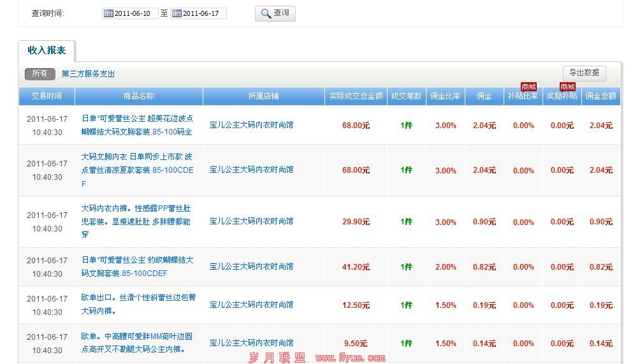Sort by the 交易时间 column header
Image resolution: width=633 pixels, height=364 pixels.
(47, 96)
